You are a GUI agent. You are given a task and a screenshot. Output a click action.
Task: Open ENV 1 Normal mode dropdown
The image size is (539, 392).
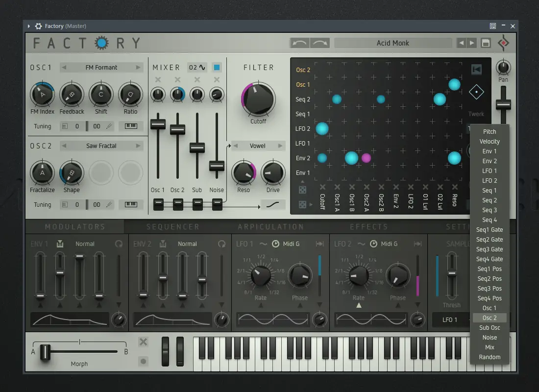click(x=85, y=244)
